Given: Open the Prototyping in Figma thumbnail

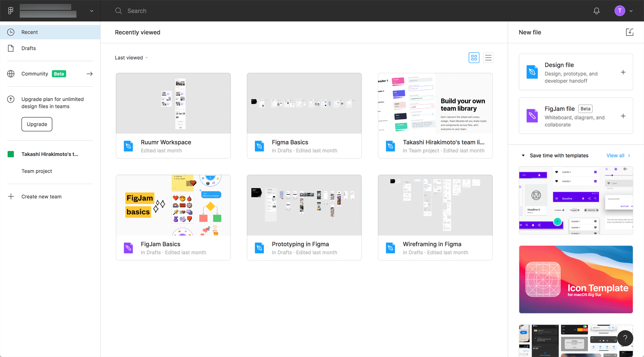Looking at the screenshot, I should (304, 205).
